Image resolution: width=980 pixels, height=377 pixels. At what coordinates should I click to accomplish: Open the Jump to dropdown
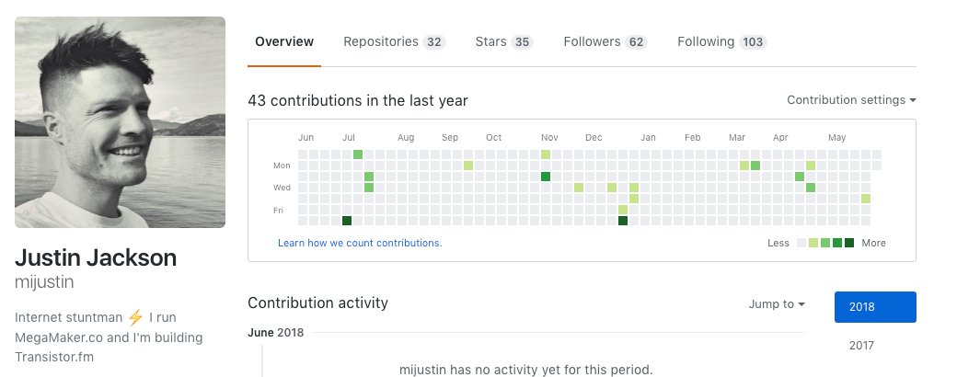[x=777, y=304]
